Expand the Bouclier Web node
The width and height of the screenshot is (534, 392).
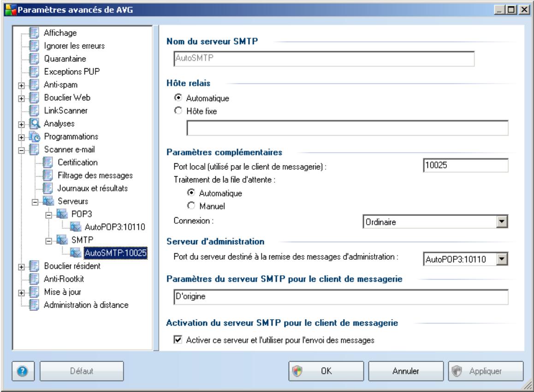pos(22,98)
